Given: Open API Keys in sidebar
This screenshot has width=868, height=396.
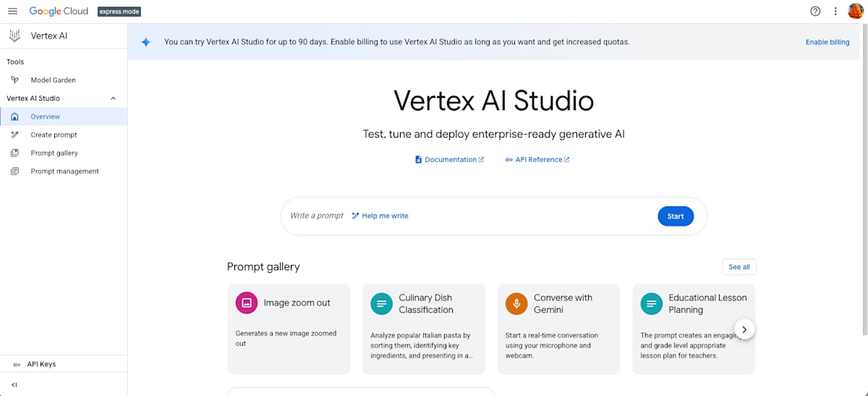Looking at the screenshot, I should 64,365.
